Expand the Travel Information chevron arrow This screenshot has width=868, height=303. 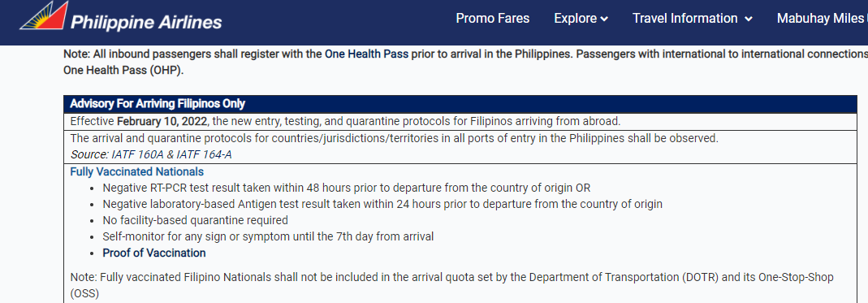749,19
